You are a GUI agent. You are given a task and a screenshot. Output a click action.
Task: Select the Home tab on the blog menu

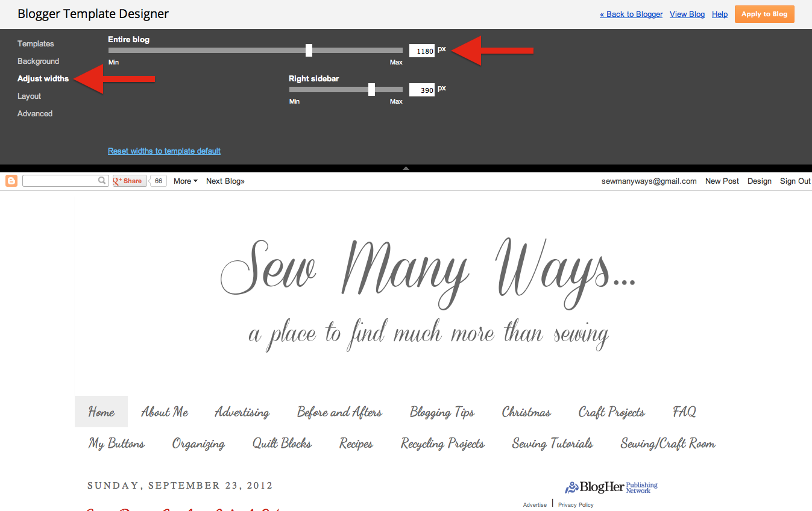(x=101, y=412)
